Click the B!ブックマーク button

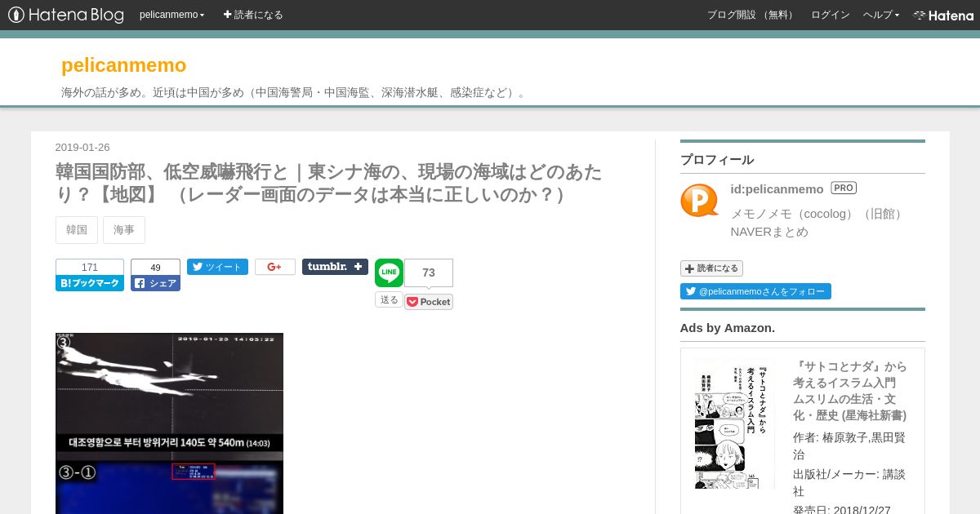[90, 283]
